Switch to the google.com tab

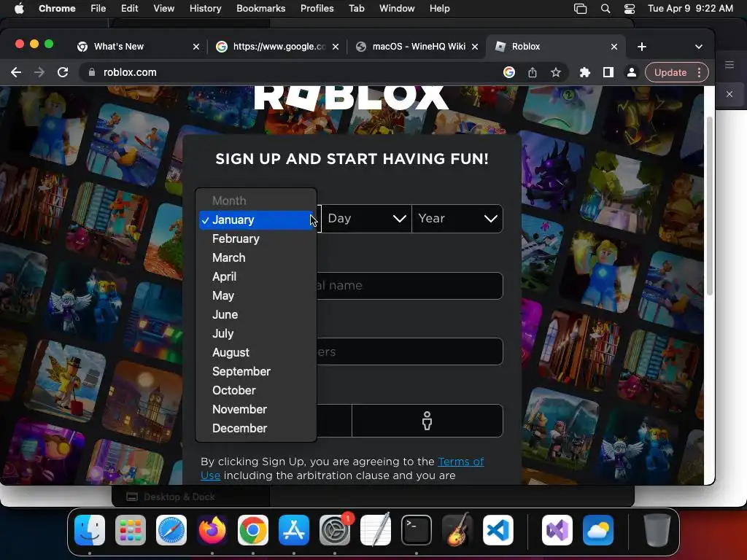[278, 47]
